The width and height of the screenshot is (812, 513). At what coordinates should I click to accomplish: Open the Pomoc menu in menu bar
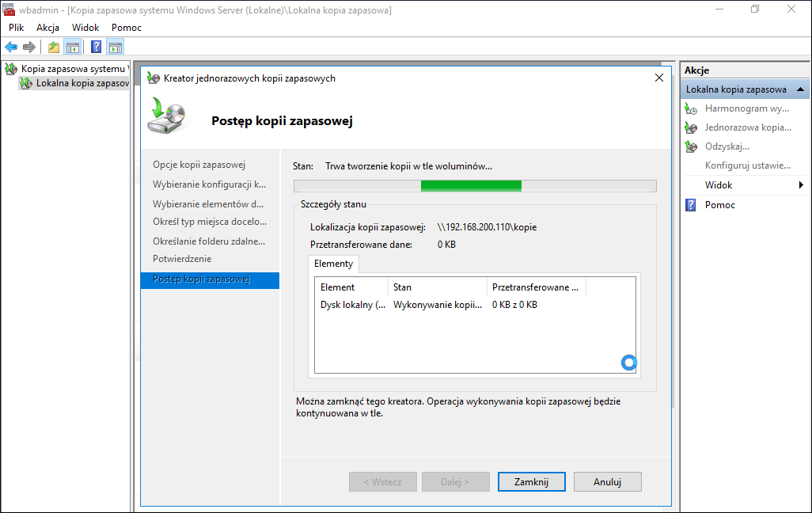127,28
